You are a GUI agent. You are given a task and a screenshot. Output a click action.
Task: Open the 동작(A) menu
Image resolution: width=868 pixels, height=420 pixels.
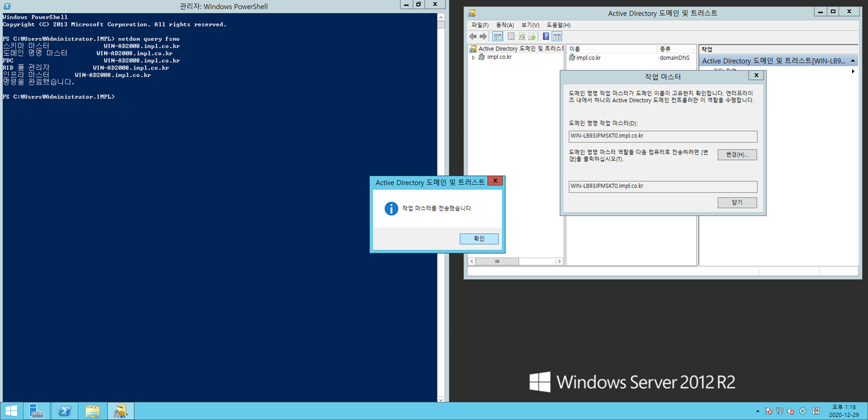click(x=505, y=25)
